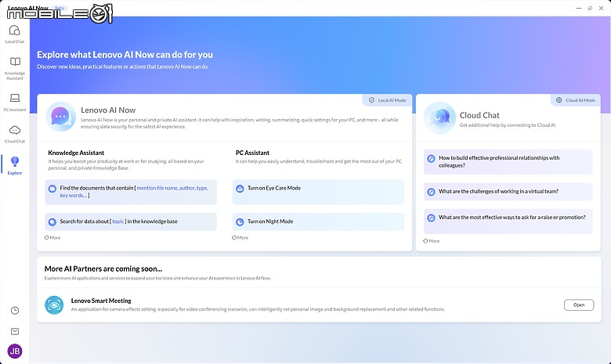Expand More under Cloud Chat questions
The width and height of the screenshot is (611, 364).
(432, 241)
